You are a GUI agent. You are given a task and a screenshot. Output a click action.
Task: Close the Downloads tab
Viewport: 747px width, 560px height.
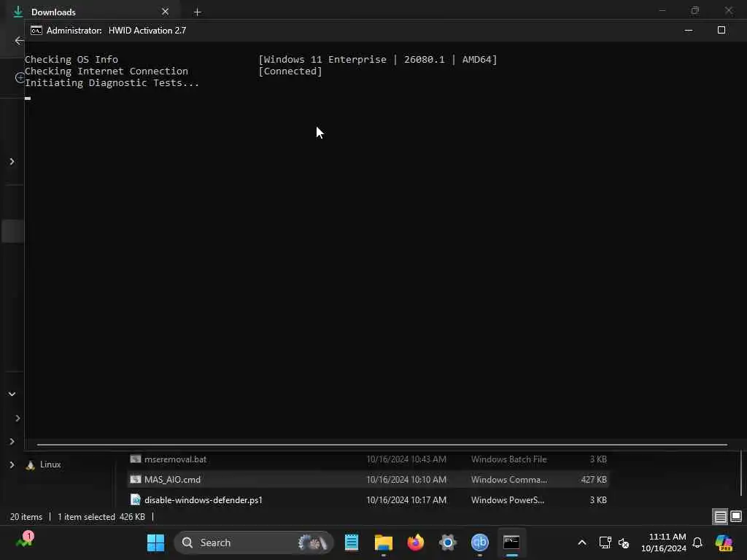click(x=166, y=12)
